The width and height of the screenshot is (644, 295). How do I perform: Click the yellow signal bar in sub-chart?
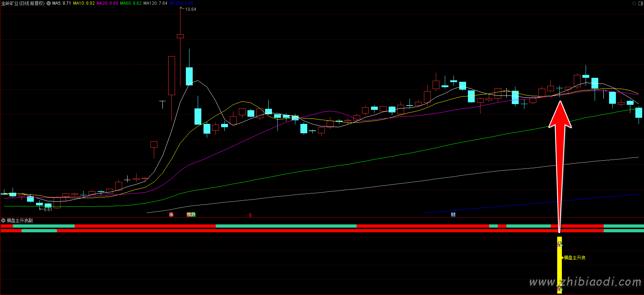click(559, 267)
